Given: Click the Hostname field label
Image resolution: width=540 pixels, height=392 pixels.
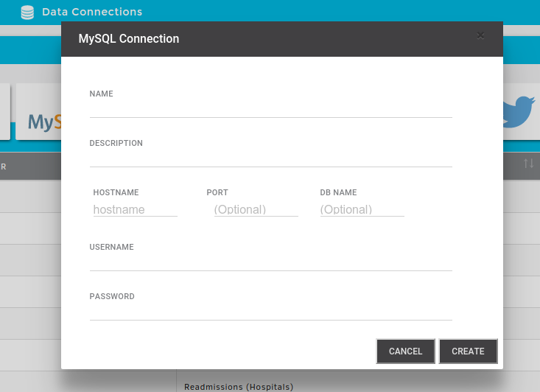Looking at the screenshot, I should 116,192.
